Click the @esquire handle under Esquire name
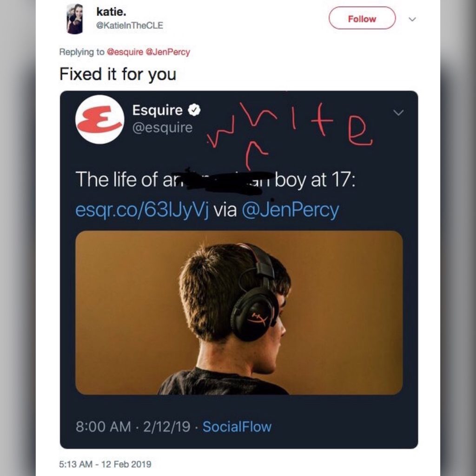Image resolution: width=476 pixels, height=476 pixels. tap(162, 127)
